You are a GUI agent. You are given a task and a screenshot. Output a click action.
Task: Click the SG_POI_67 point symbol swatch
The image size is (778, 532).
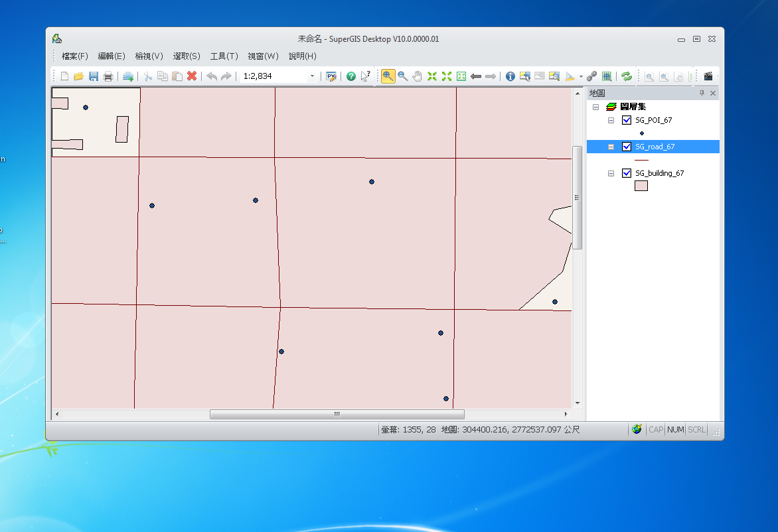(x=641, y=133)
